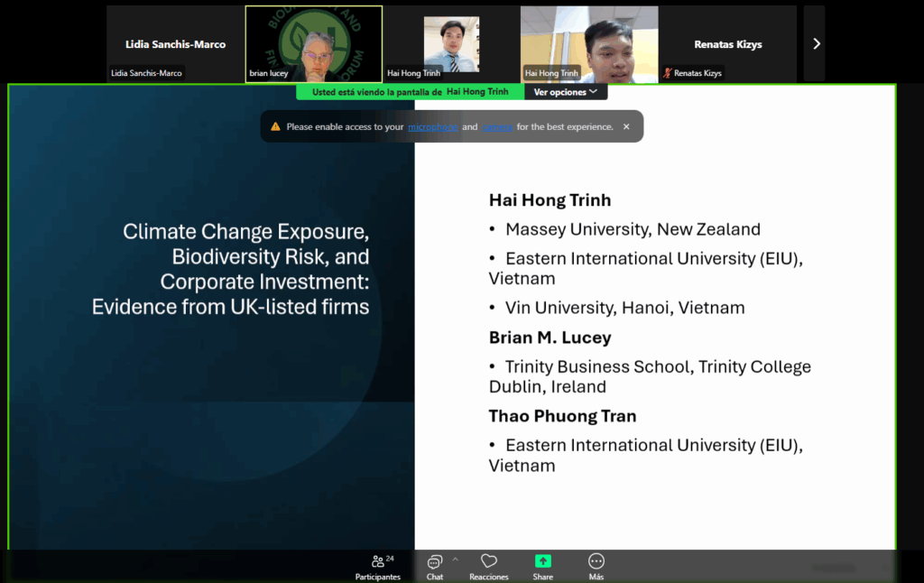The width and height of the screenshot is (924, 583).
Task: Select Renatas Kizys's participant tile
Action: [726, 44]
